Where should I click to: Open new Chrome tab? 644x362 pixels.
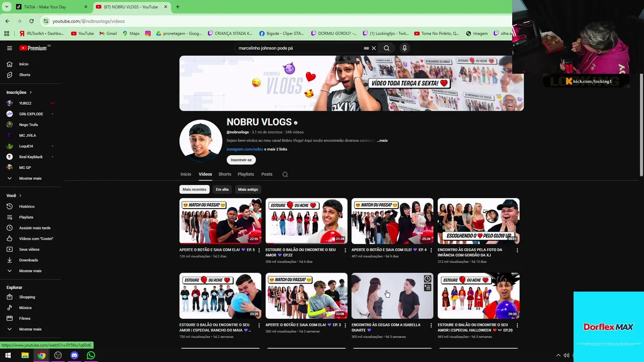[178, 7]
